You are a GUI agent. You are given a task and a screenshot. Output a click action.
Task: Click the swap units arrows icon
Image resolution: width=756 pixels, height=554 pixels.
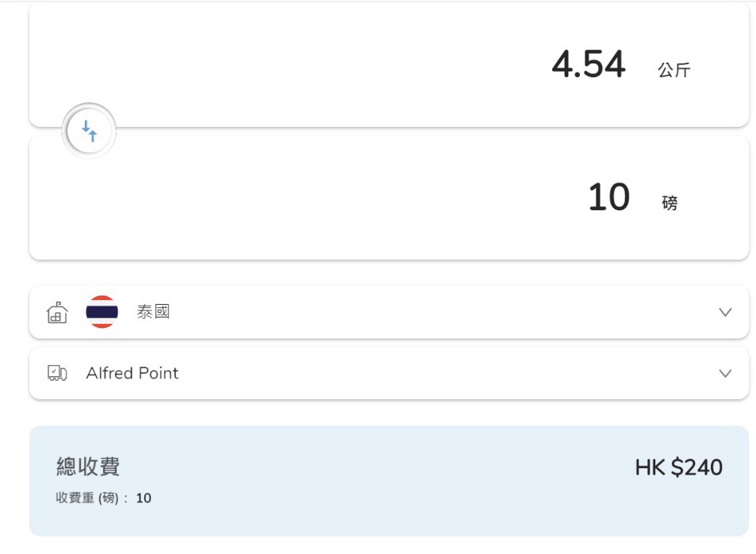(89, 131)
